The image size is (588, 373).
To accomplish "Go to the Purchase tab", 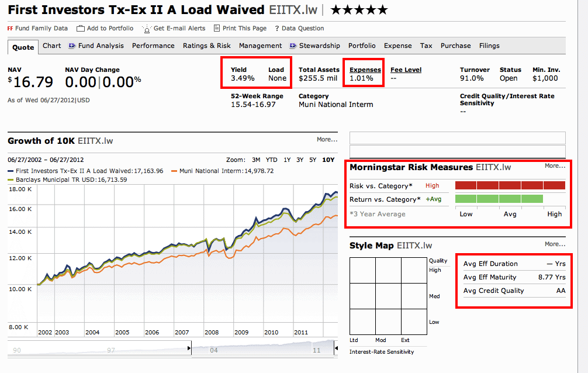I will pos(456,46).
